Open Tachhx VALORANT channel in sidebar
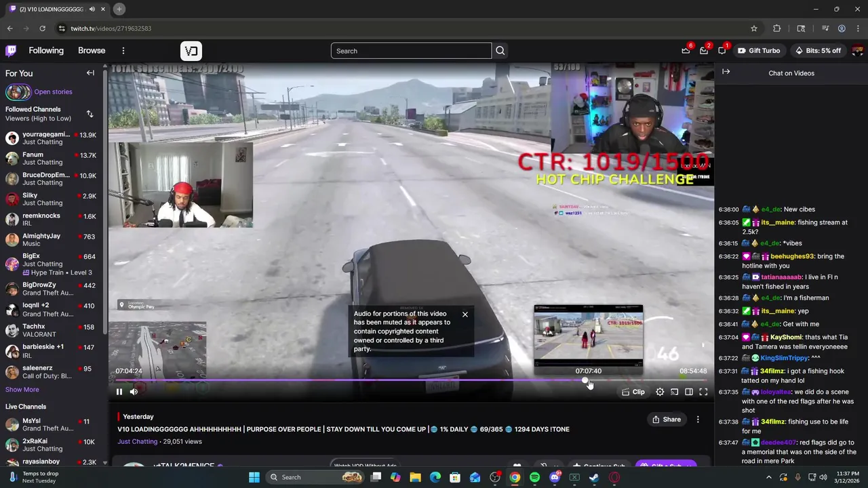The height and width of the screenshot is (488, 868). click(52, 331)
